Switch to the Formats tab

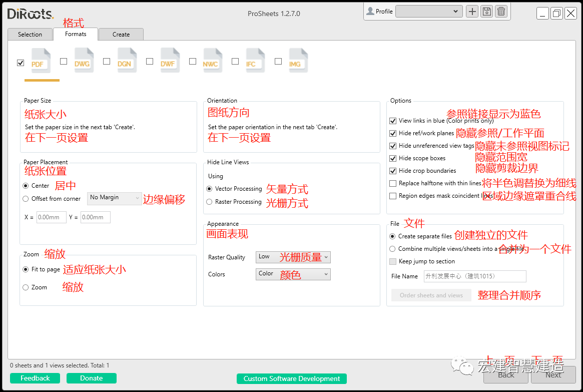76,34
